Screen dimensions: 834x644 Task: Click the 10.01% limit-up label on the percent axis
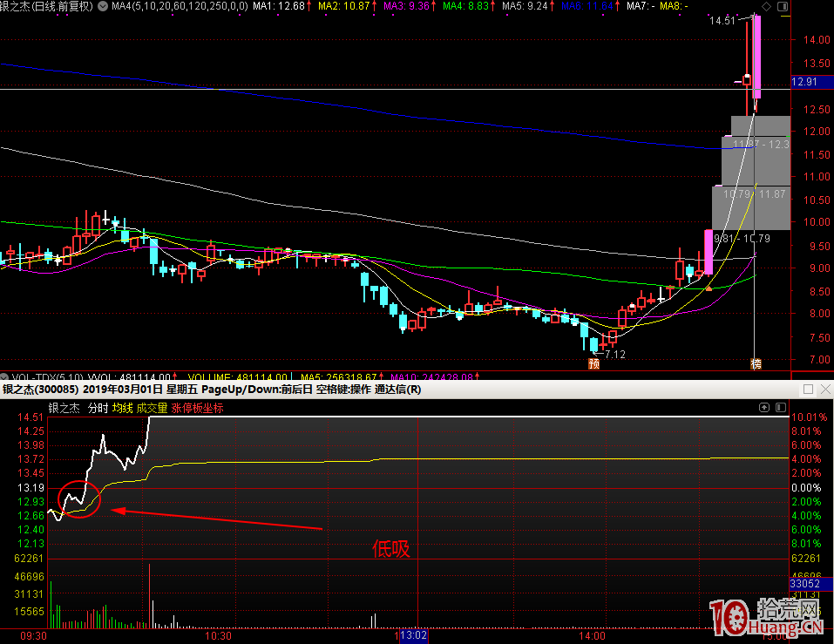[809, 417]
